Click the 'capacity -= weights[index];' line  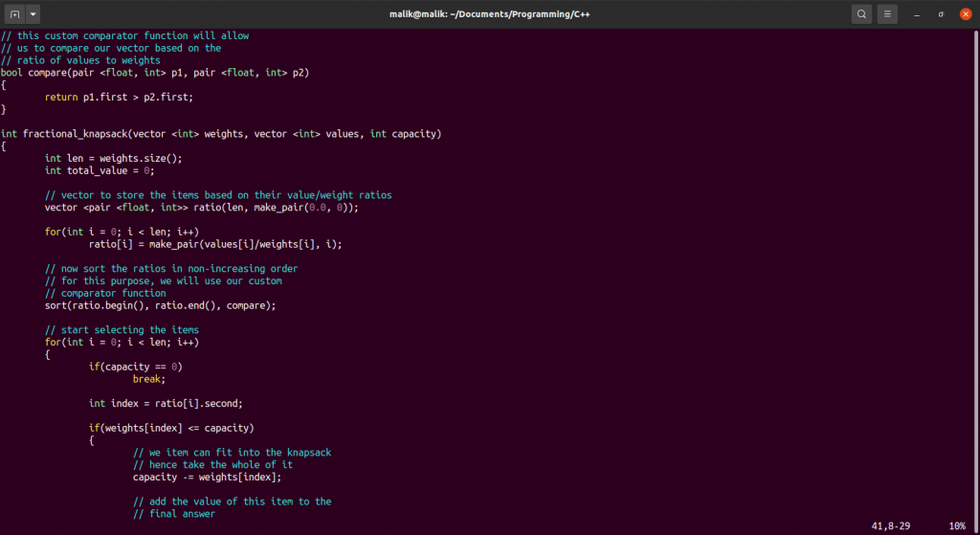point(207,477)
